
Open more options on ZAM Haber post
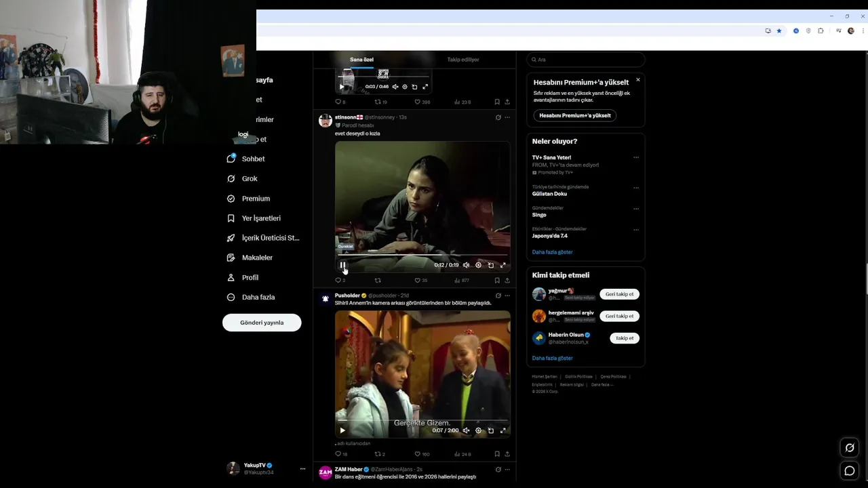click(x=507, y=469)
